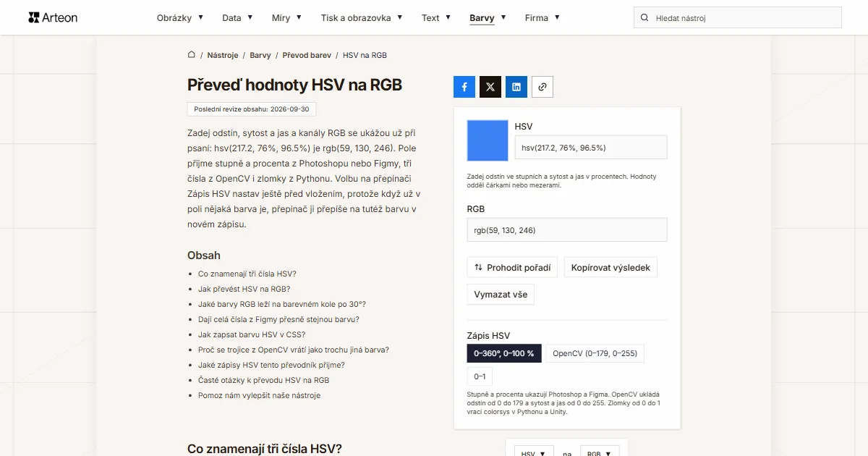The image size is (868, 456).
Task: Select the 0–360°, 0–100 % HSV notation
Action: [504, 353]
